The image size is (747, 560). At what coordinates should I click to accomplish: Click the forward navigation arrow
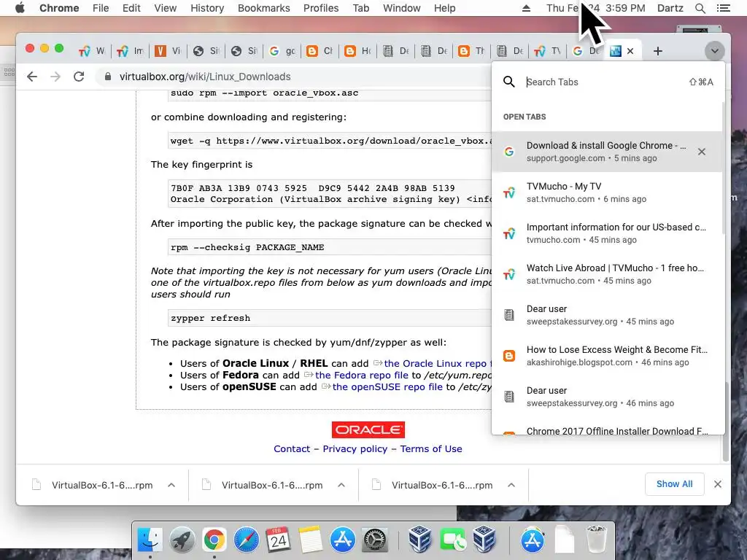coord(55,77)
